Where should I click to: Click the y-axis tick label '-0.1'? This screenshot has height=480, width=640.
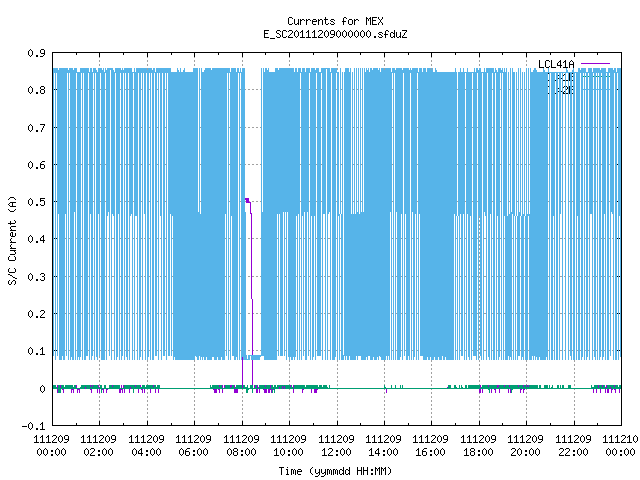click(33, 426)
